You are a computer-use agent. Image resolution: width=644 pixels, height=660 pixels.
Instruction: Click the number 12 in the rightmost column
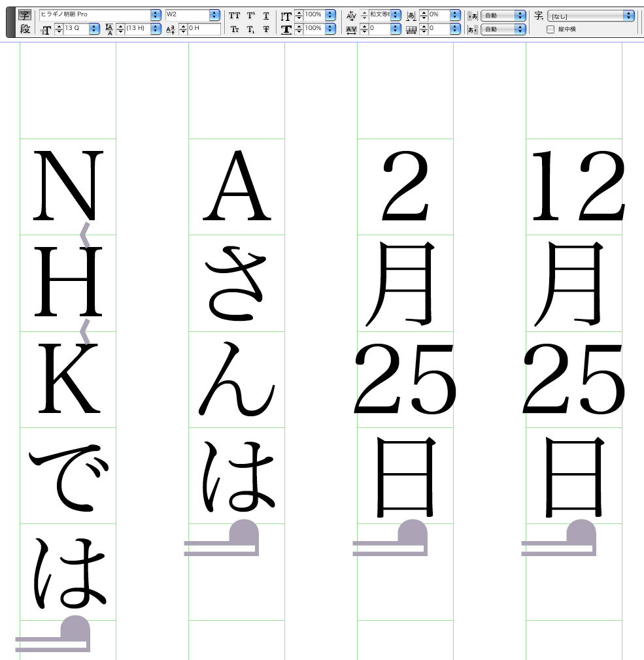point(579,186)
